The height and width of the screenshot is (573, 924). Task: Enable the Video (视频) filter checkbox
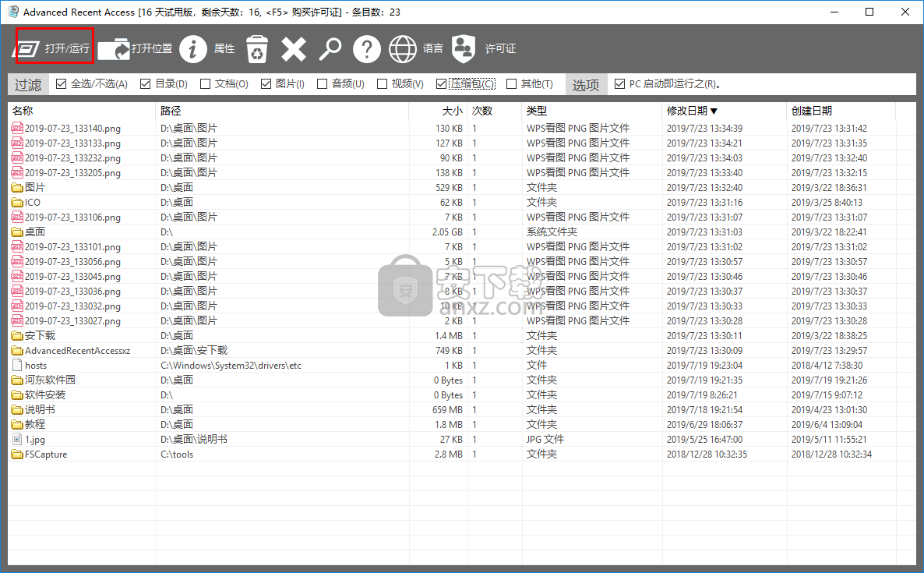[x=382, y=83]
